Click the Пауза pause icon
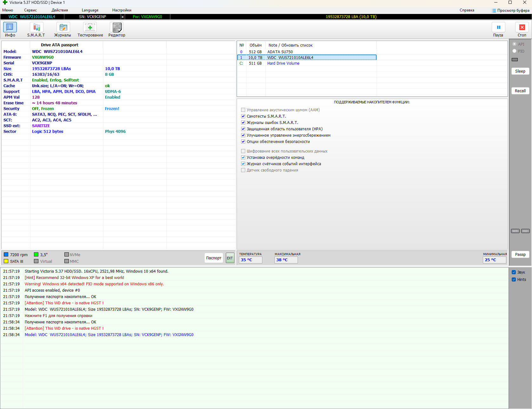 point(498,27)
